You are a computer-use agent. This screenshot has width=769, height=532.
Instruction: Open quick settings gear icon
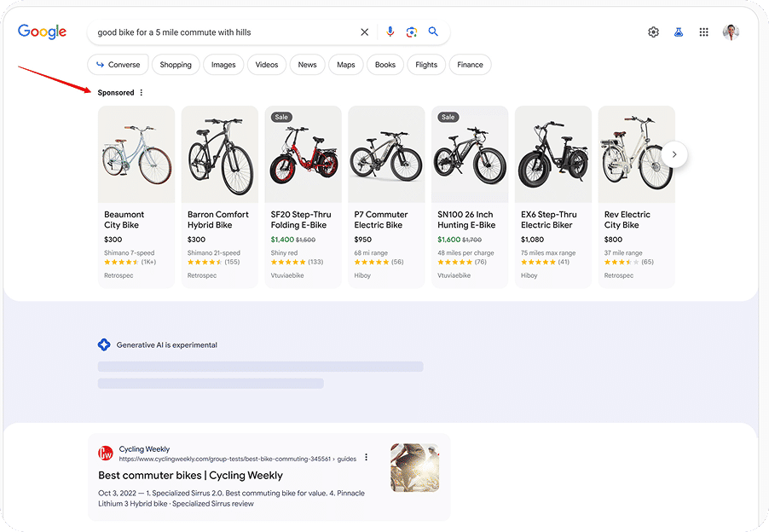[x=653, y=32]
